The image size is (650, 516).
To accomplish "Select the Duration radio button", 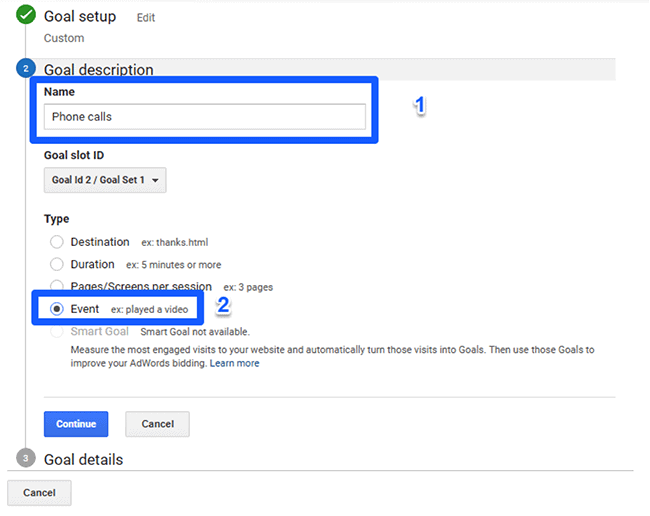I will point(57,264).
